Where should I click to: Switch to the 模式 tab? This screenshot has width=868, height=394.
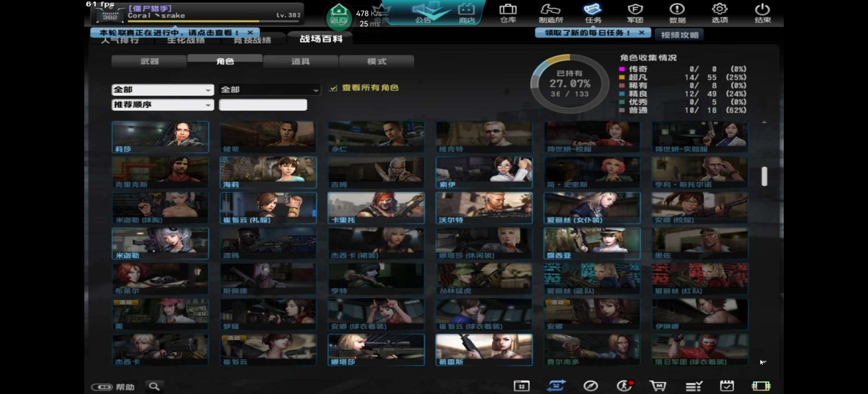pyautogui.click(x=376, y=61)
